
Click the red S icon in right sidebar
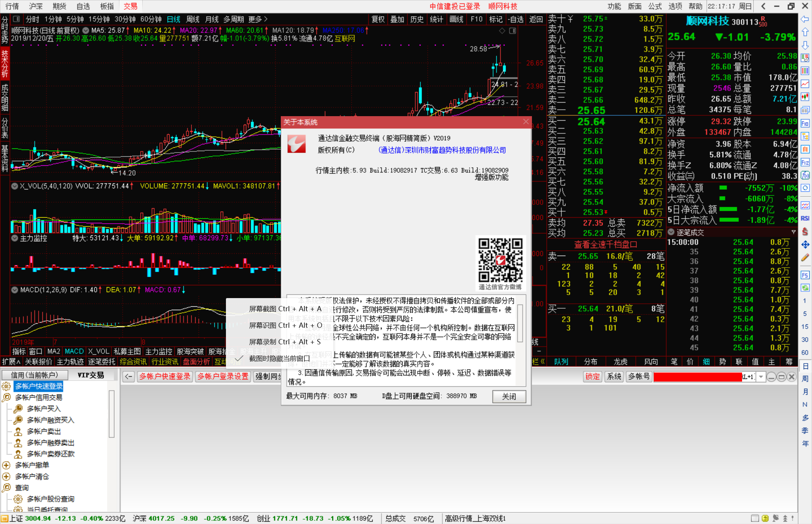(x=805, y=232)
